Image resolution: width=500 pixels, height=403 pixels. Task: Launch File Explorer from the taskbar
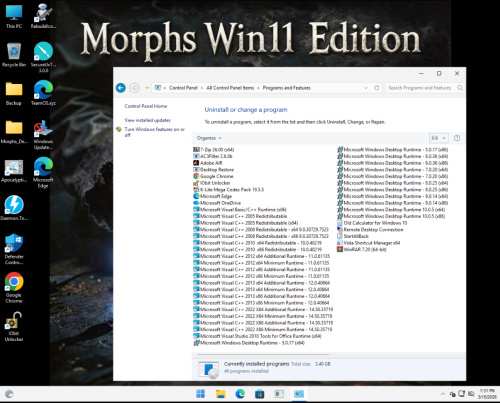[x=220, y=394]
